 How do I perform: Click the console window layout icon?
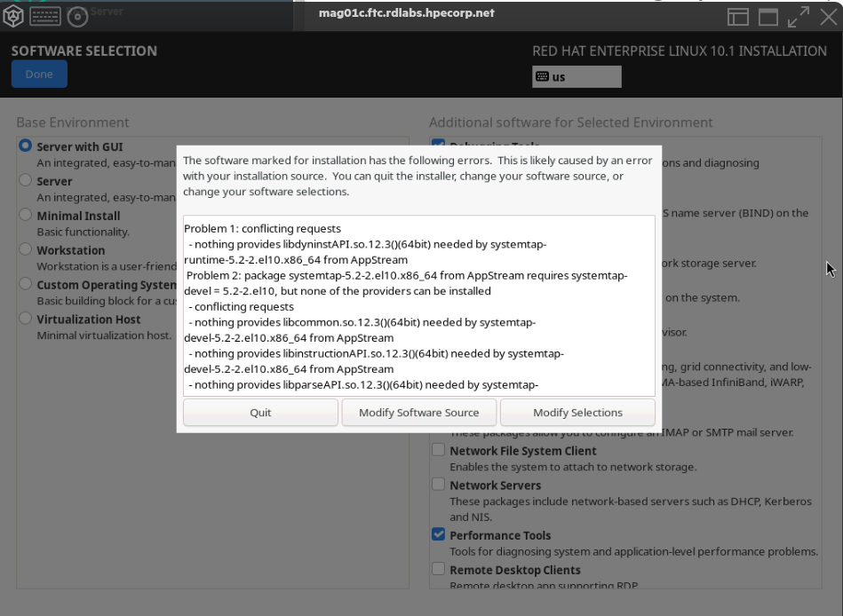(x=738, y=17)
